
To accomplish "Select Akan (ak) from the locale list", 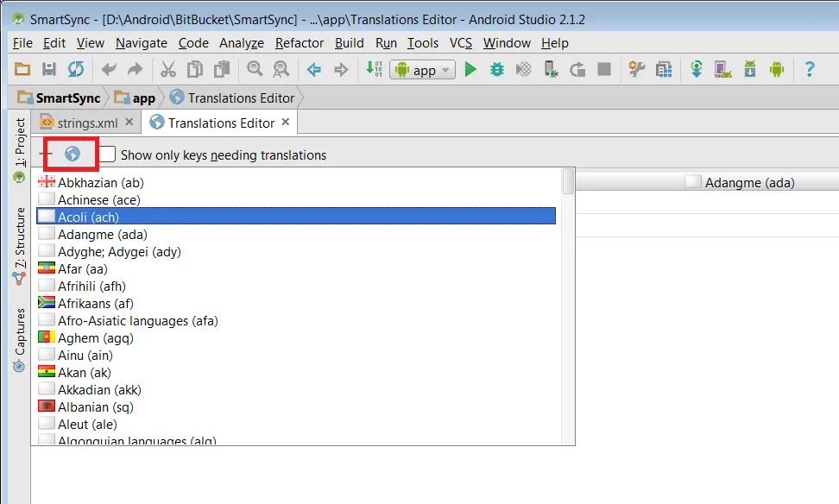I will coord(296,372).
